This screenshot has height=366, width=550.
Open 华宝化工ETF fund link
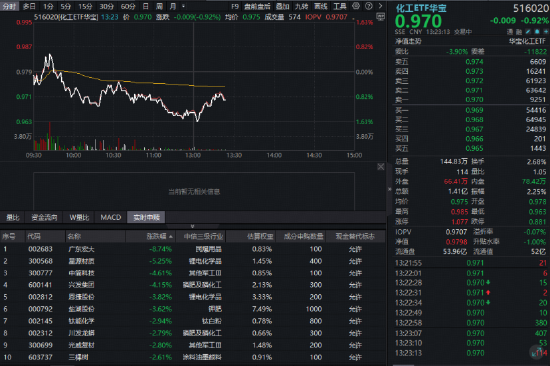[527, 41]
